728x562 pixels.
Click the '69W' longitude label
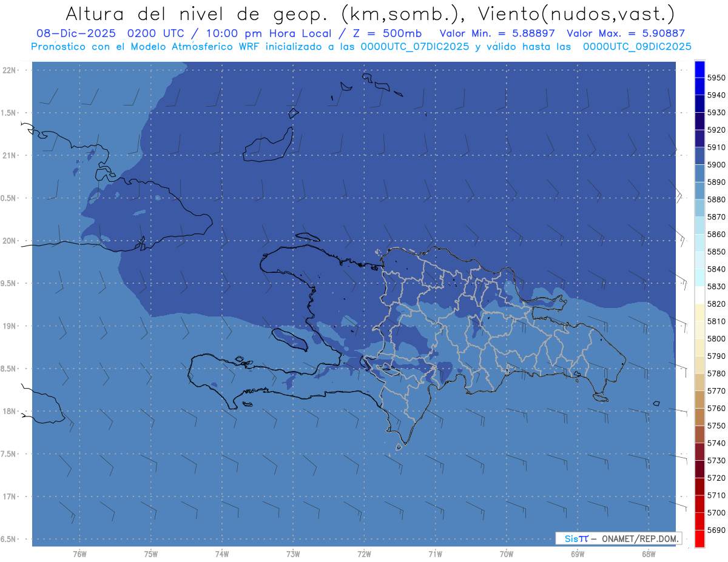pyautogui.click(x=578, y=554)
